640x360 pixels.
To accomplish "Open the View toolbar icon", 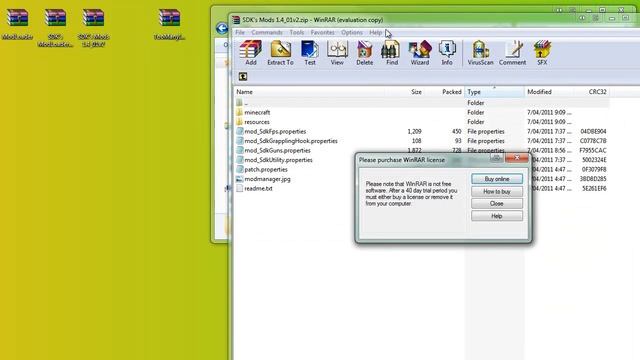I will [337, 53].
